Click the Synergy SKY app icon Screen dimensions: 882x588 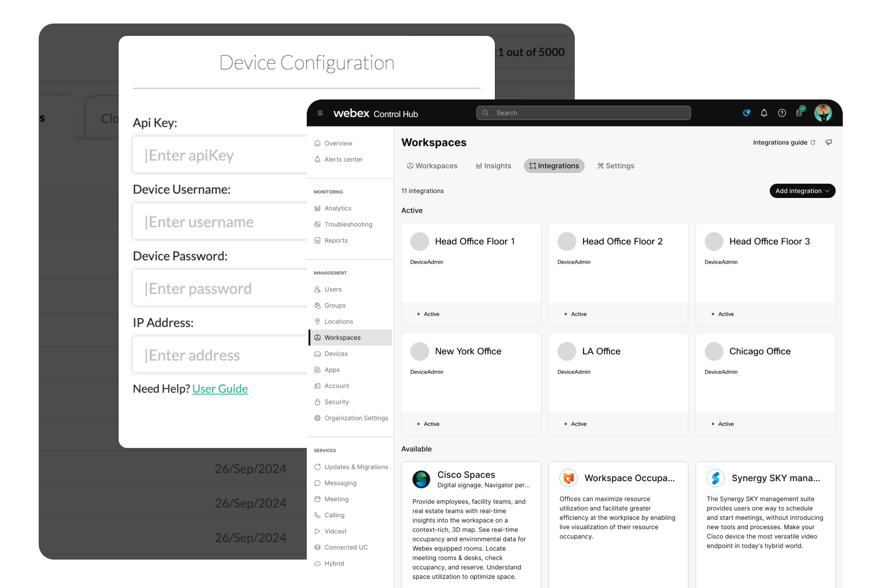[716, 478]
